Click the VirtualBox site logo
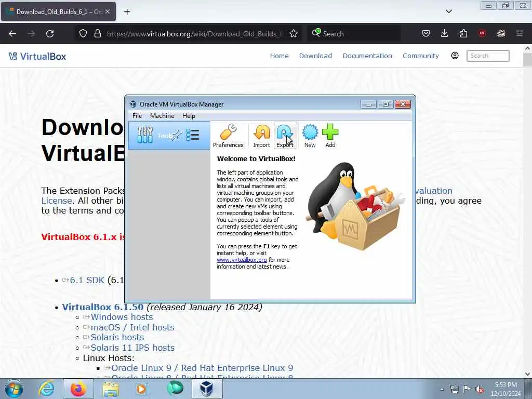Screen dimensions: 532x399 (x=37, y=56)
